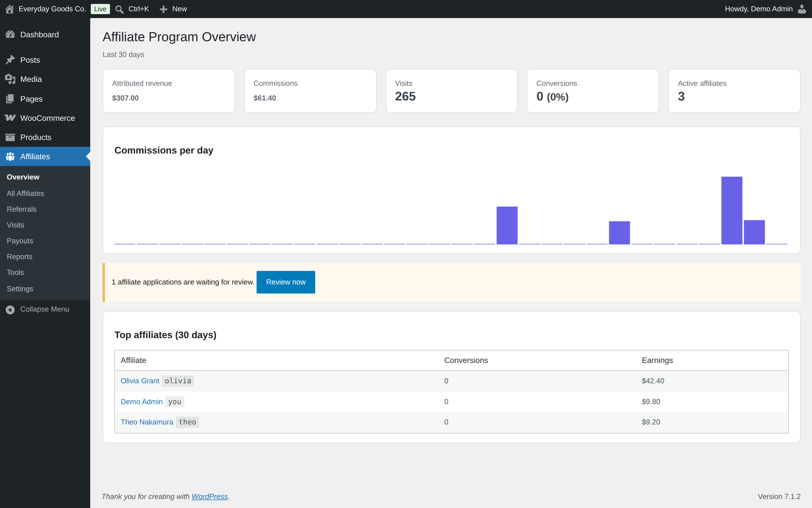Follow the WordPress footer link
This screenshot has width=812, height=508.
[x=209, y=496]
